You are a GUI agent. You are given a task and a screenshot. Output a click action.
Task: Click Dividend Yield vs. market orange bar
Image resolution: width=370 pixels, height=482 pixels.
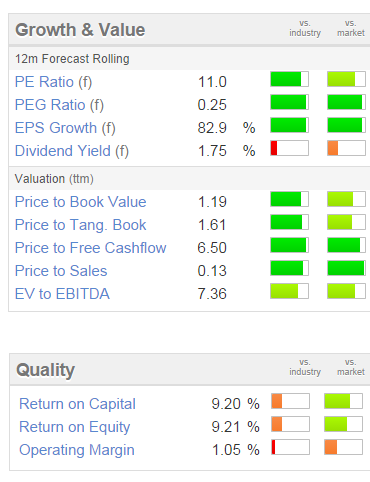coord(346,148)
